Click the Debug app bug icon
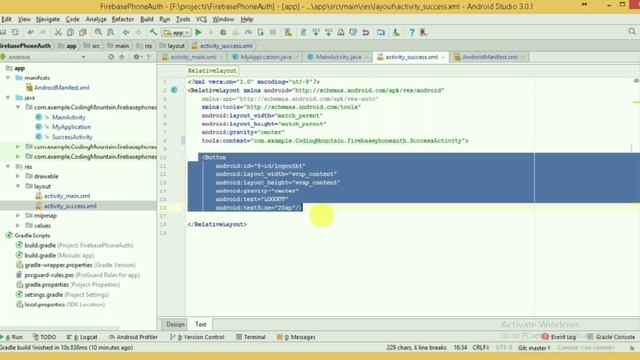640x360 pixels. click(223, 32)
